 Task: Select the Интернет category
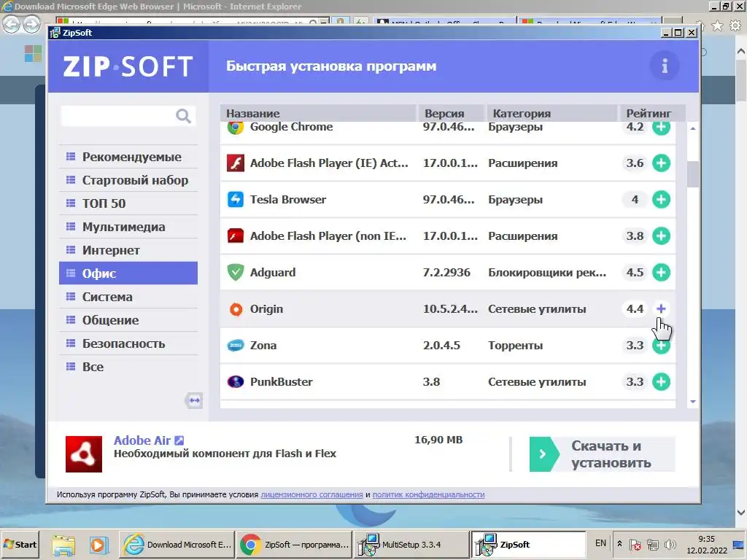click(128, 250)
